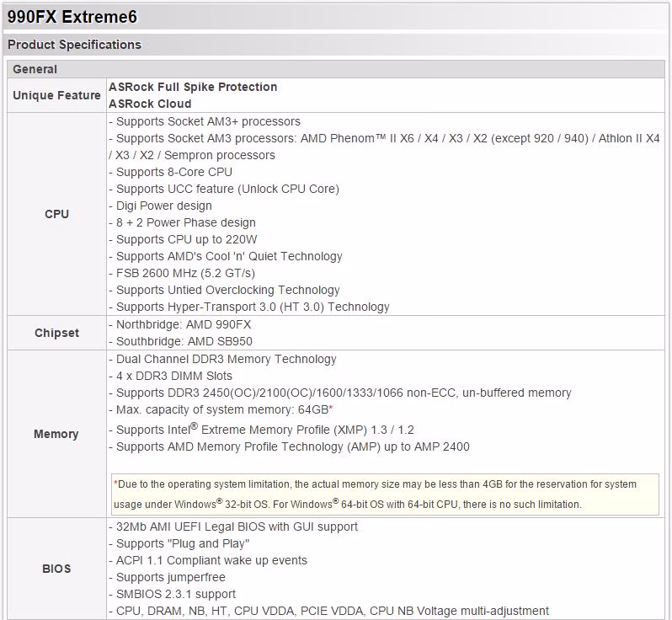Click the 'Digi Power design' line

coord(160,206)
